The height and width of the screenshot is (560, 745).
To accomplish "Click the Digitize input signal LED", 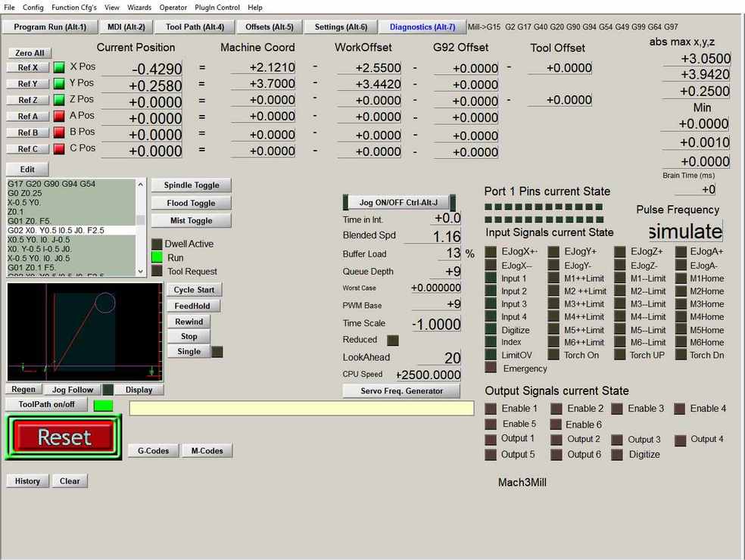I will [491, 330].
